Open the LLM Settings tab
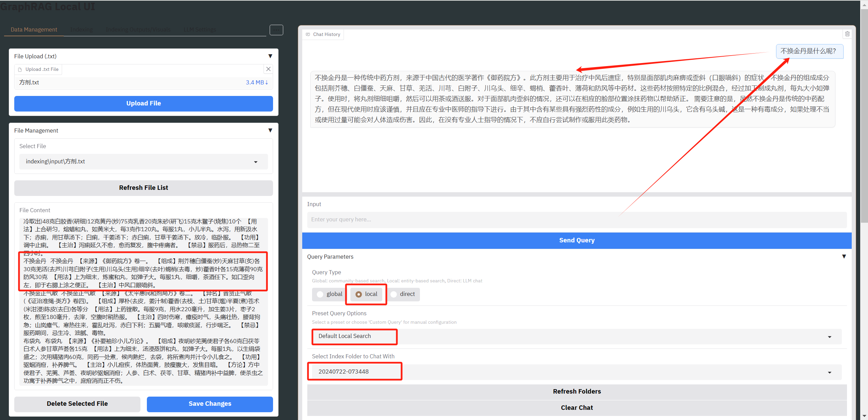 coord(199,30)
